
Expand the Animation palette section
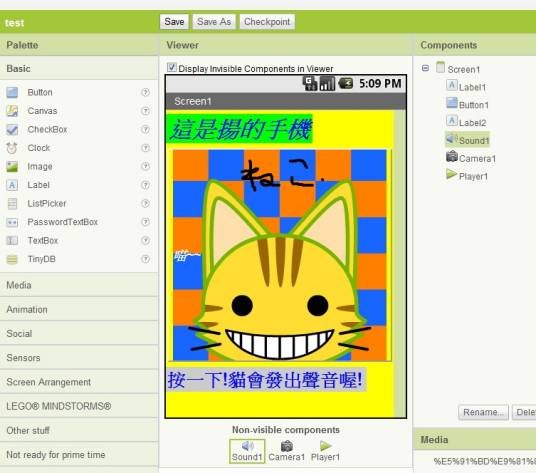[x=79, y=309]
